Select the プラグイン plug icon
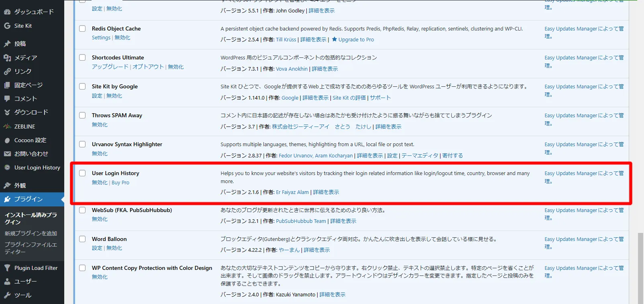Image resolution: width=644 pixels, height=304 pixels. [7, 199]
